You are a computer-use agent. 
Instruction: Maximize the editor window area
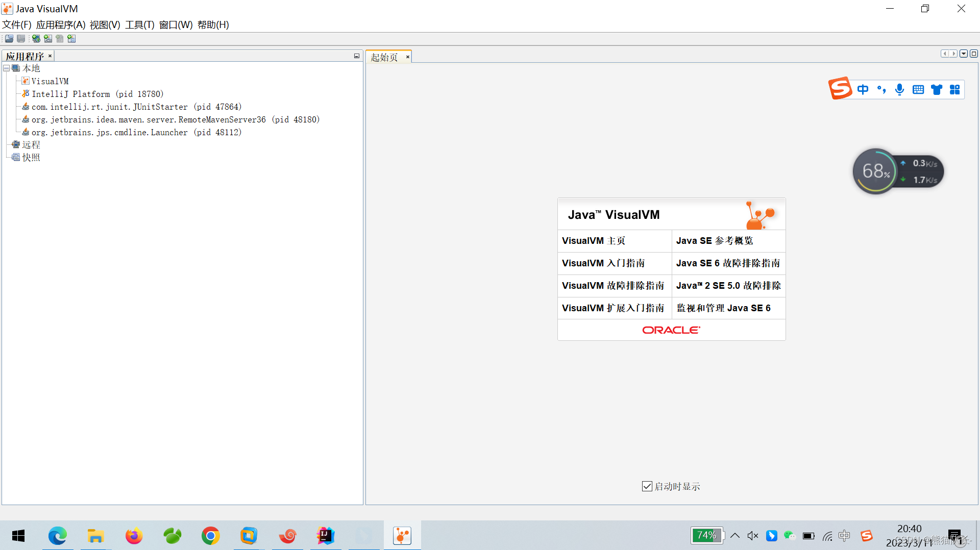974,54
